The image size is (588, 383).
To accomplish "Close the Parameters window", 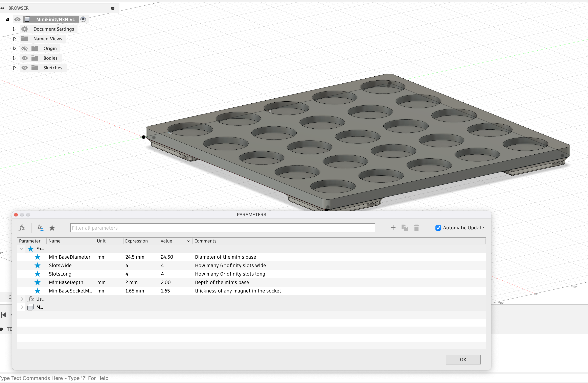I will point(16,215).
